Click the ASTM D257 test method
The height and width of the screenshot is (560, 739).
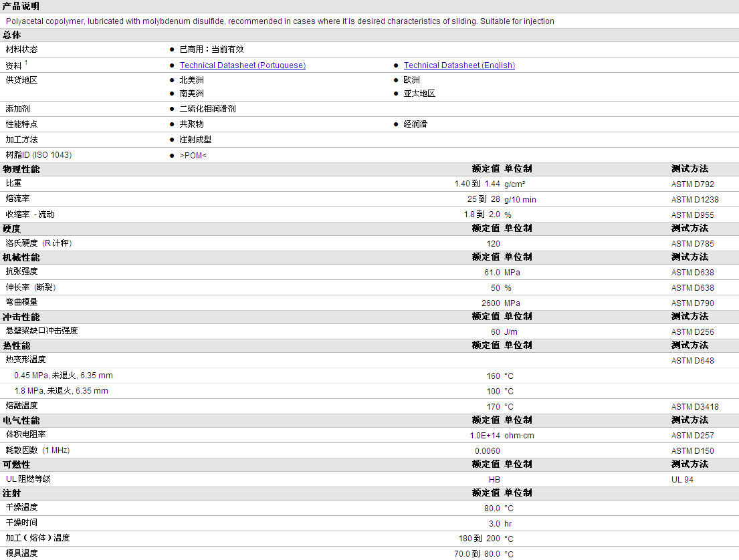pos(692,436)
